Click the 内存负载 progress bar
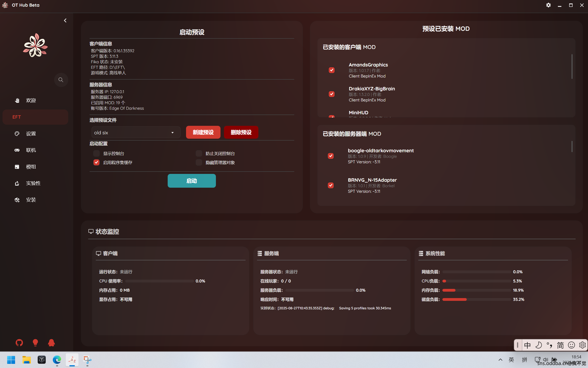This screenshot has height=368, width=588. tap(476, 290)
